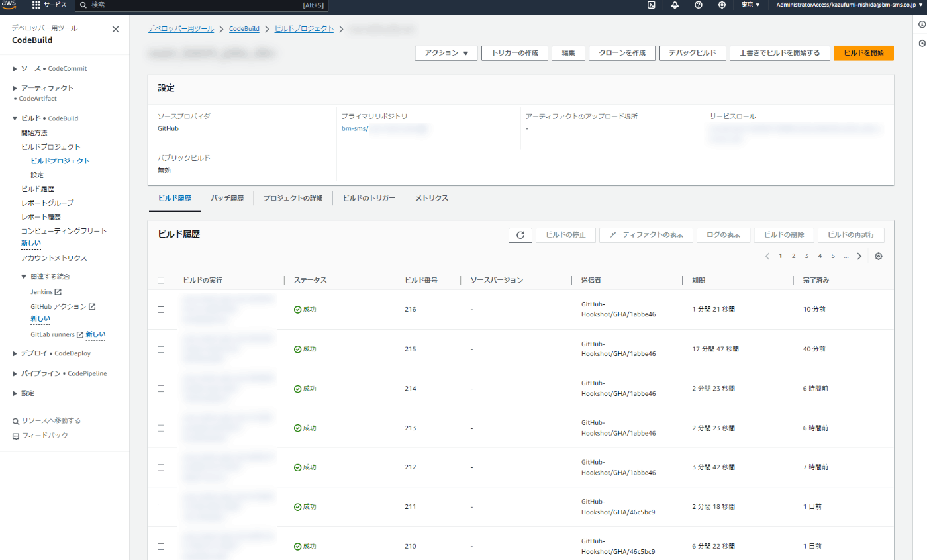Open the CodeBuild breadcrumb link
927x560 pixels.
tap(244, 29)
